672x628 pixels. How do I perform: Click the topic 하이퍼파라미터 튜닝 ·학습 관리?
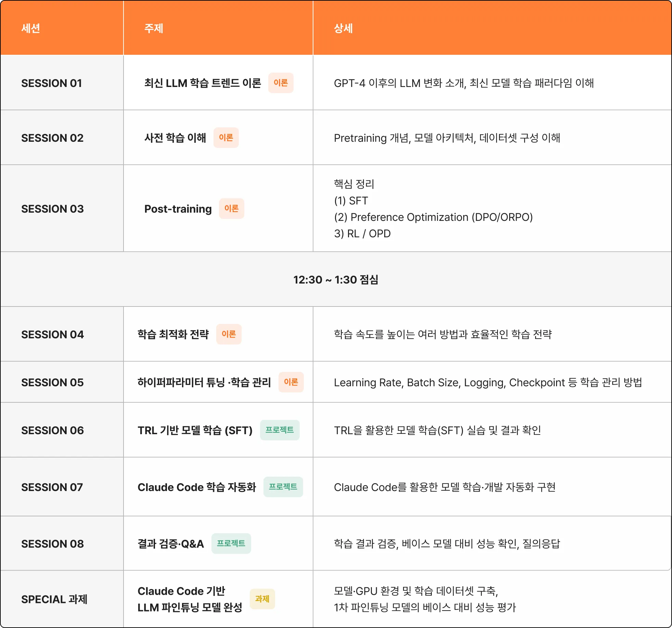point(204,382)
